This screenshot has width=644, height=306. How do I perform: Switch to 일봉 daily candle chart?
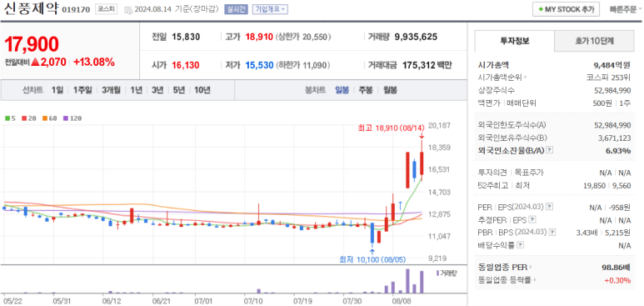[342, 90]
